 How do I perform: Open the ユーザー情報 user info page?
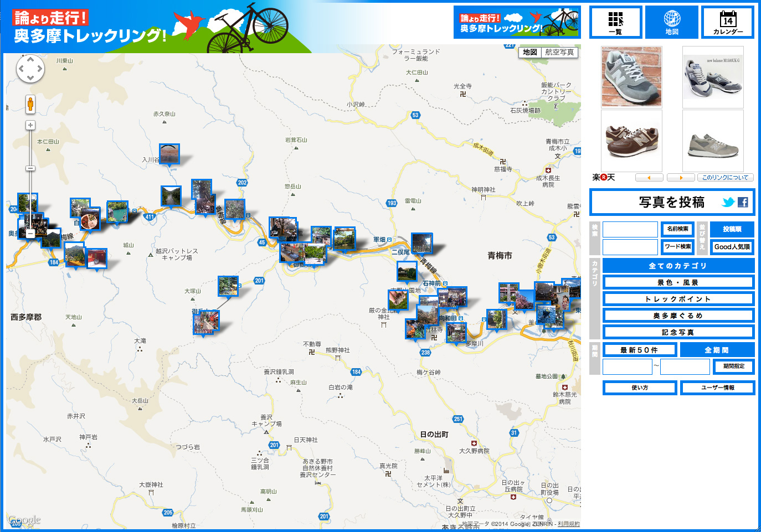click(717, 388)
